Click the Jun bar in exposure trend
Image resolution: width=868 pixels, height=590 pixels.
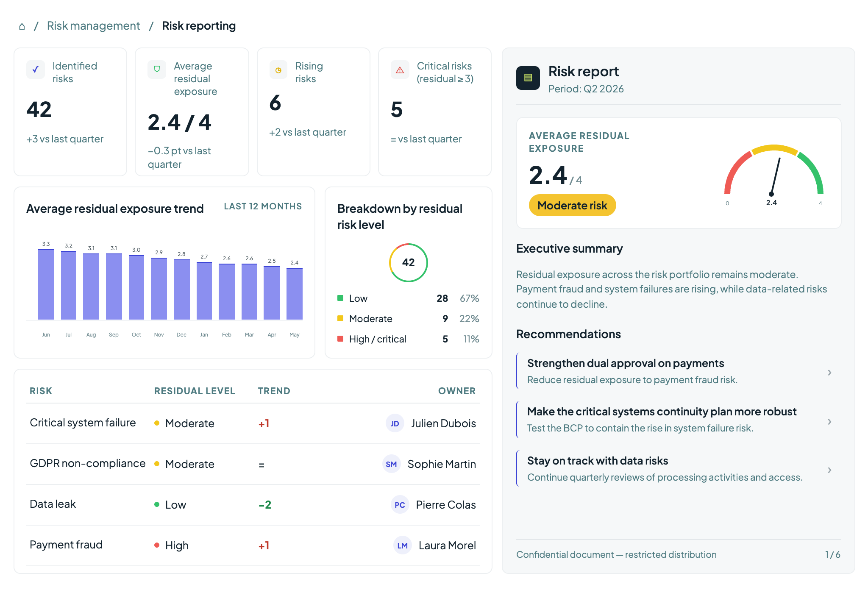(46, 284)
